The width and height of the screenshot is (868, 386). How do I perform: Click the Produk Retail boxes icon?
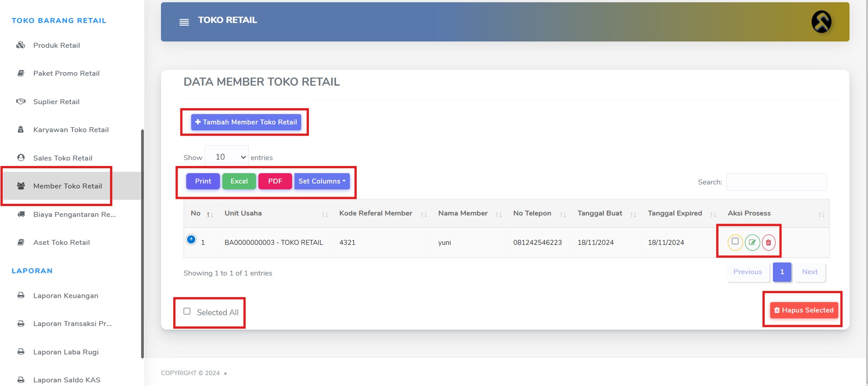21,45
